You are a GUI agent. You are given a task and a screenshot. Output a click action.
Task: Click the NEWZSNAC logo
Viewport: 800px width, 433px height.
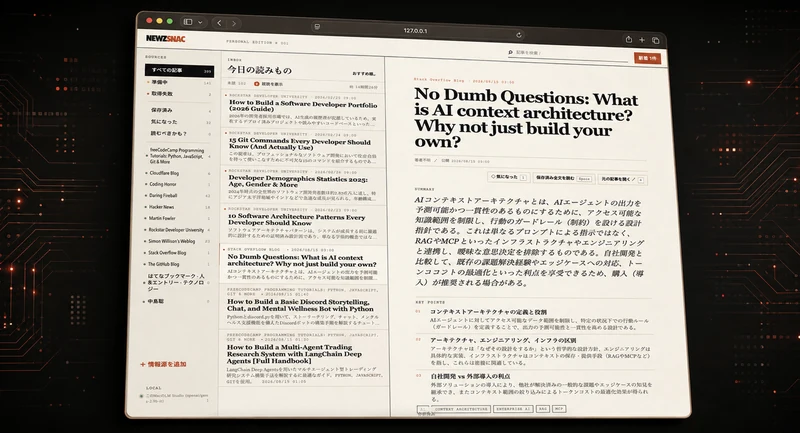165,38
